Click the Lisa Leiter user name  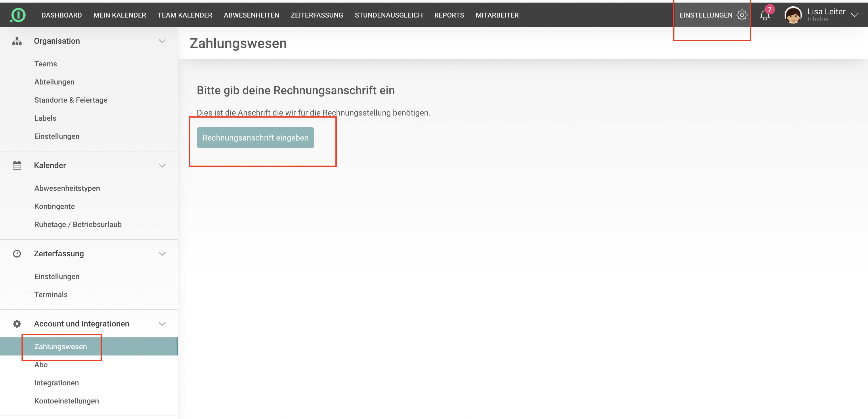pyautogui.click(x=826, y=12)
